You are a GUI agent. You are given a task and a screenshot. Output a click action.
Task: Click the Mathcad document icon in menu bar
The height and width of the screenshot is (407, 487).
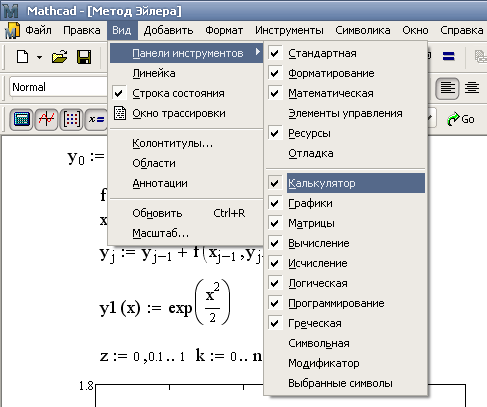point(12,30)
